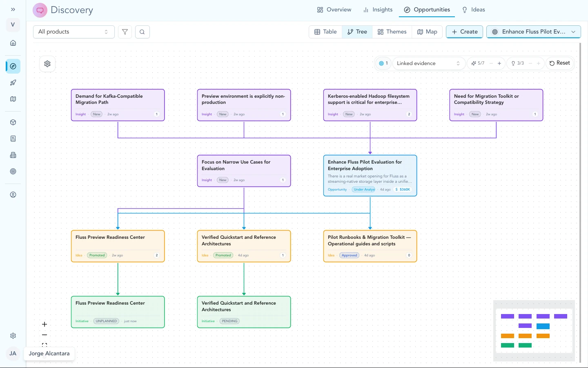This screenshot has width=588, height=368.
Task: Open the All products dropdown
Action: pyautogui.click(x=73, y=32)
